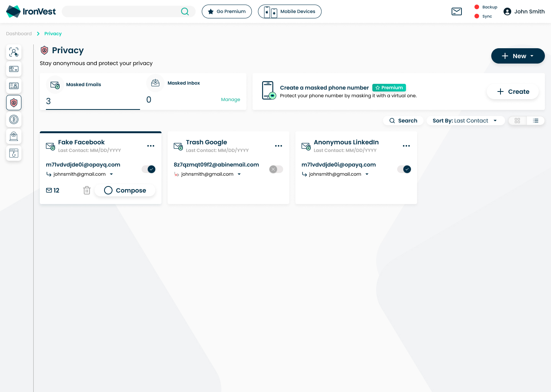Open the mail envelope icon in header
Image resolution: width=551 pixels, height=392 pixels.
point(457,11)
